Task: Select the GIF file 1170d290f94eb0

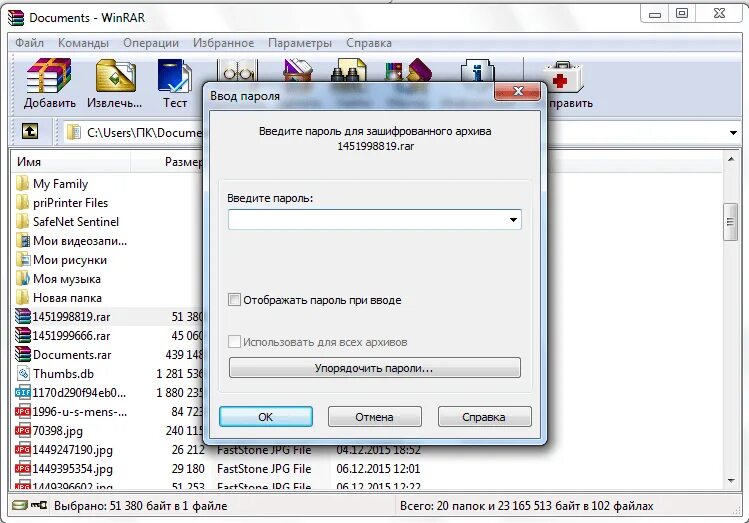Action: [71, 393]
